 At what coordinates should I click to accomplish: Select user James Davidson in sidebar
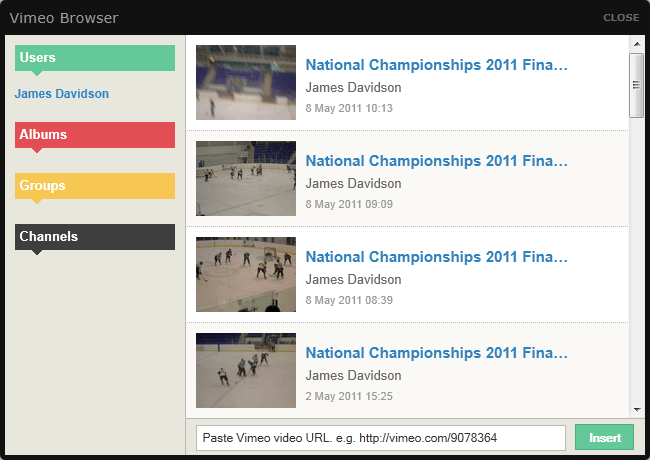point(62,94)
